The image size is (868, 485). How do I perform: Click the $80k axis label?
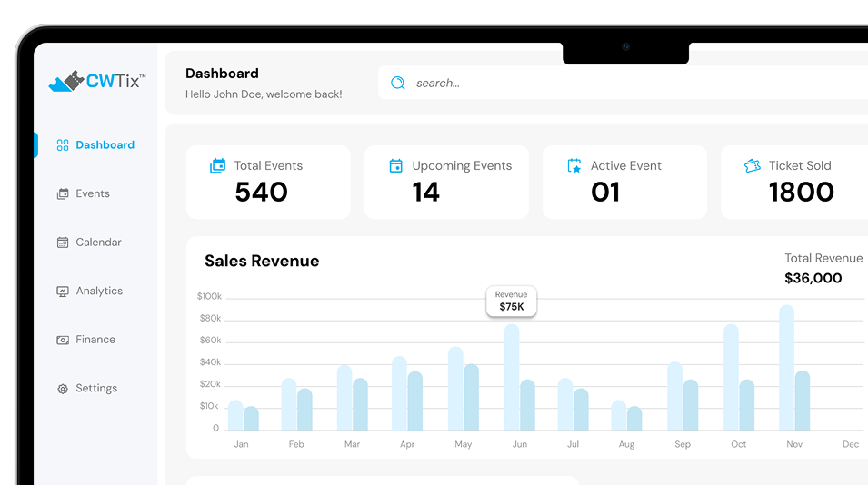[x=210, y=319]
